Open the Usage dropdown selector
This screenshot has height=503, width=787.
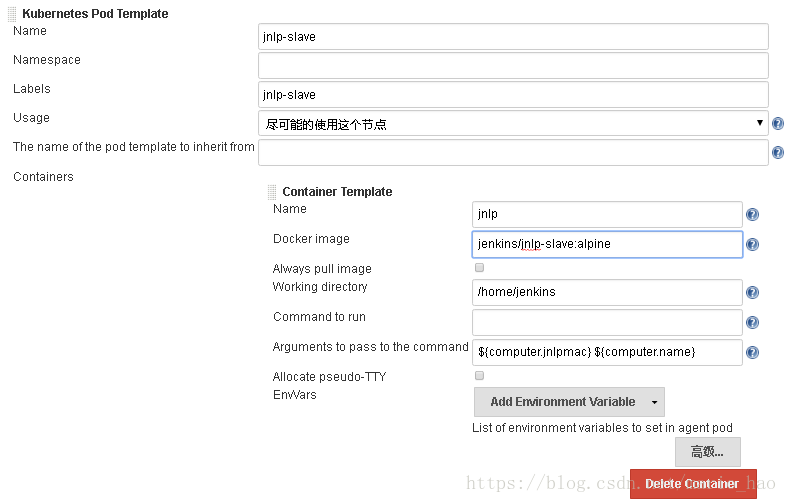(x=513, y=123)
